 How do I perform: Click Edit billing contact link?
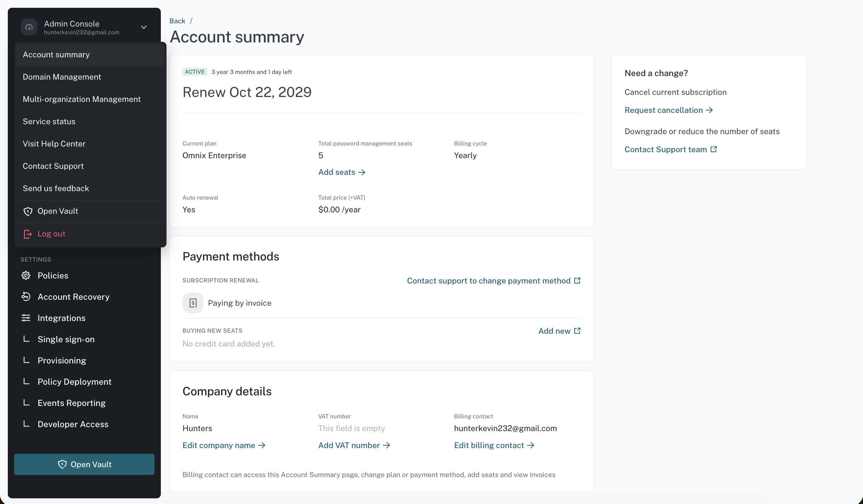pos(494,445)
